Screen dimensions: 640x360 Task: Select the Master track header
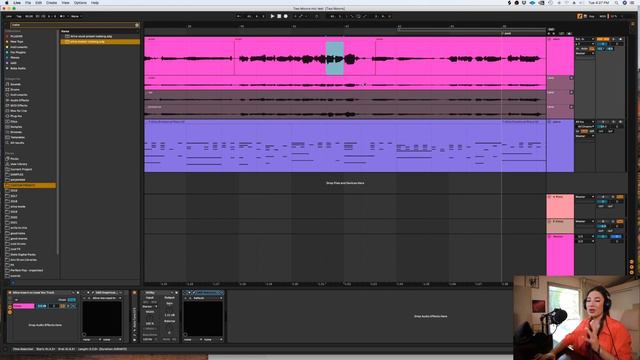pyautogui.click(x=560, y=255)
